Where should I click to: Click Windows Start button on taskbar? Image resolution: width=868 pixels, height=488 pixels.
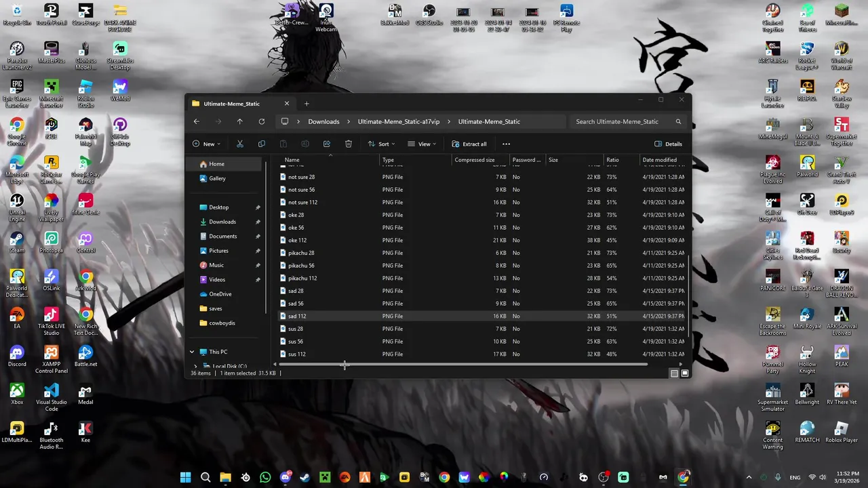[186, 477]
